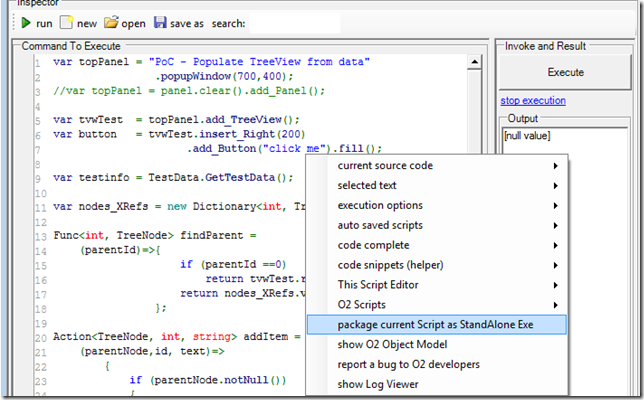Click the 'var nodes_XRefs' code line
This screenshot has height=400, width=644.
point(179,207)
